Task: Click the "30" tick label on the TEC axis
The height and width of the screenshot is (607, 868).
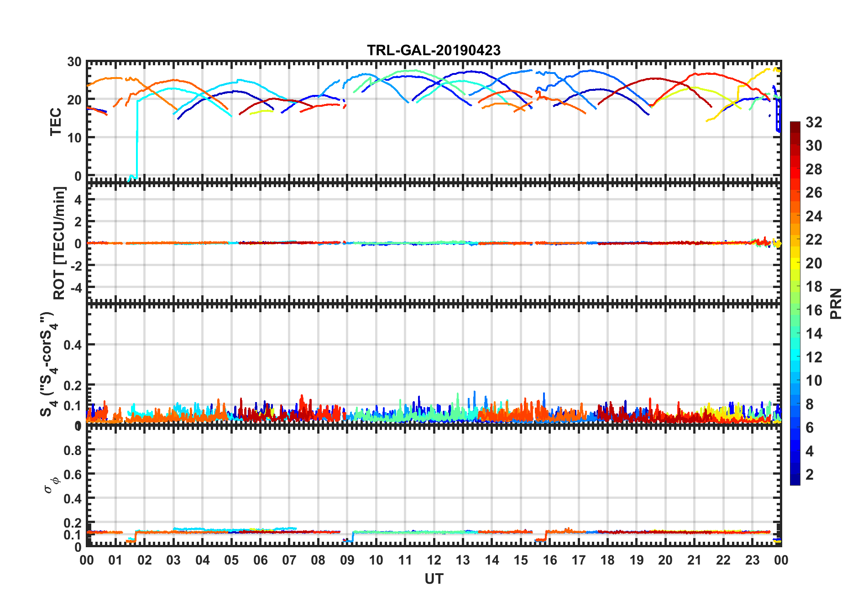Action: (x=75, y=62)
